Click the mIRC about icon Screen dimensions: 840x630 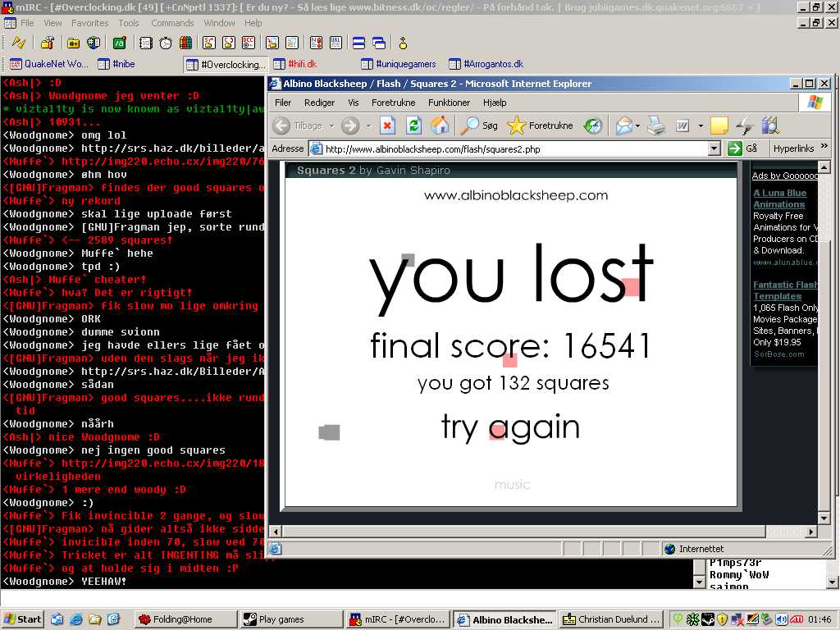coord(403,43)
